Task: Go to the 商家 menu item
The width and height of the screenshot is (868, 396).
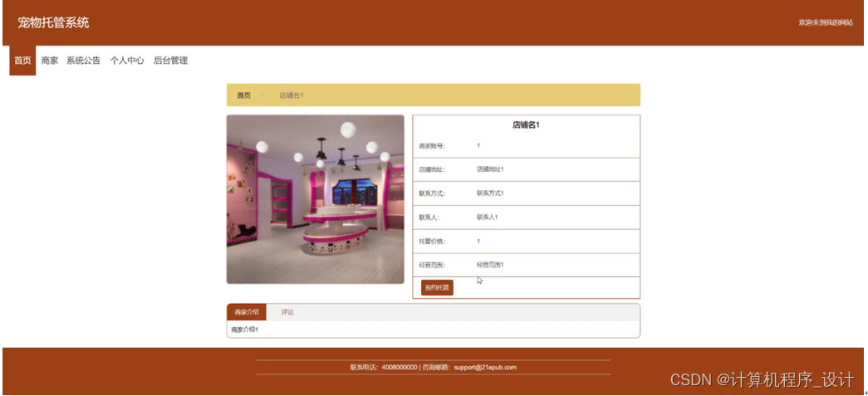Action: pyautogui.click(x=50, y=61)
